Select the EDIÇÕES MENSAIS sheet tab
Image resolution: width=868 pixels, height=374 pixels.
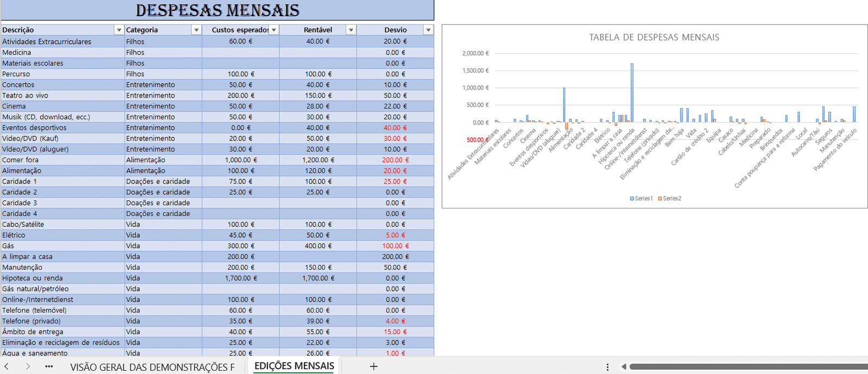click(294, 366)
